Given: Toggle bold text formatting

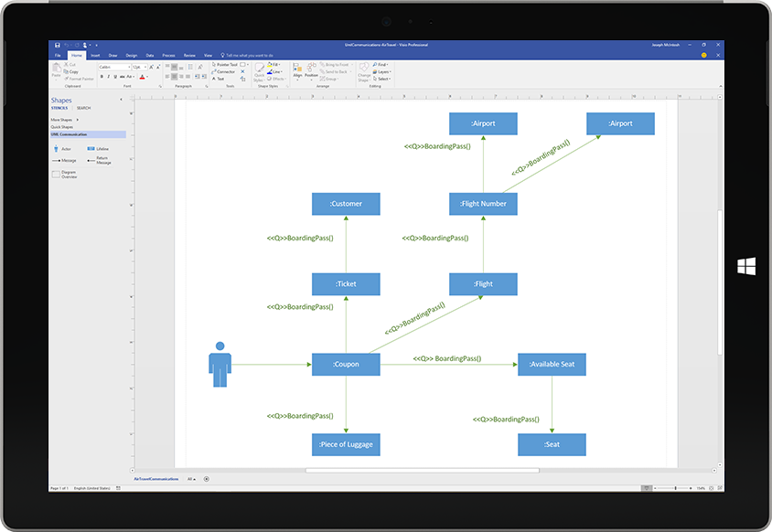Looking at the screenshot, I should (x=100, y=77).
